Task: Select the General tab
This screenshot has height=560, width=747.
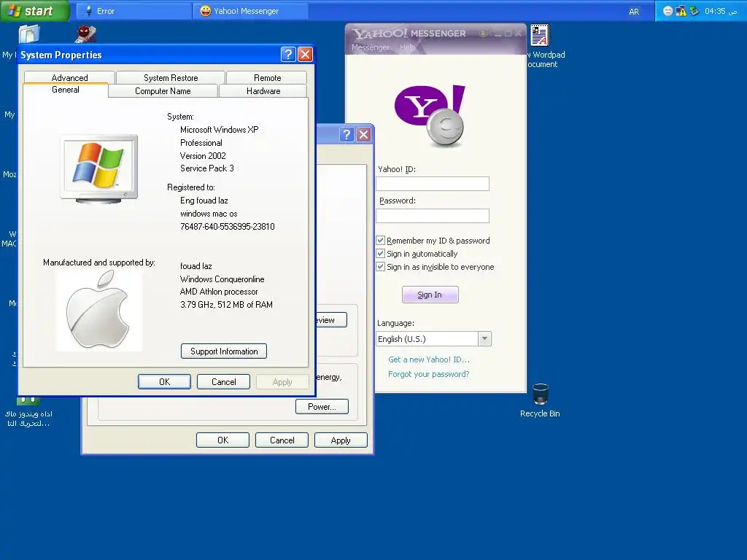Action: tap(65, 90)
